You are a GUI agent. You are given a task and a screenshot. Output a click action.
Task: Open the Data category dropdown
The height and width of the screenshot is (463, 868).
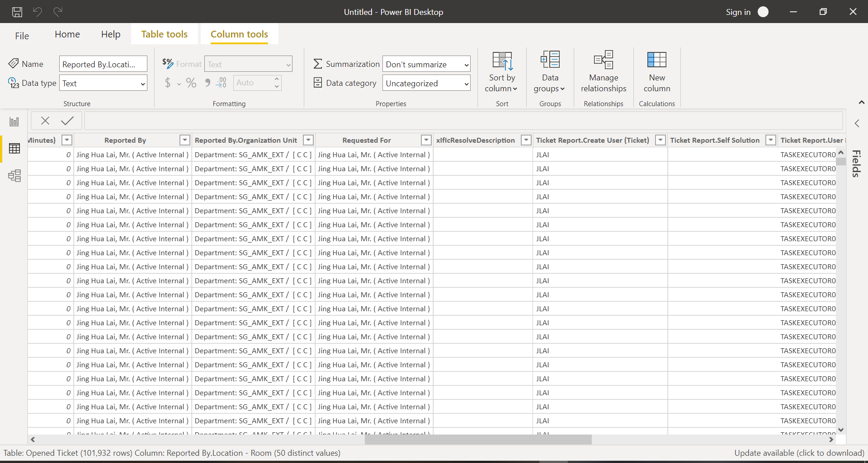click(426, 83)
